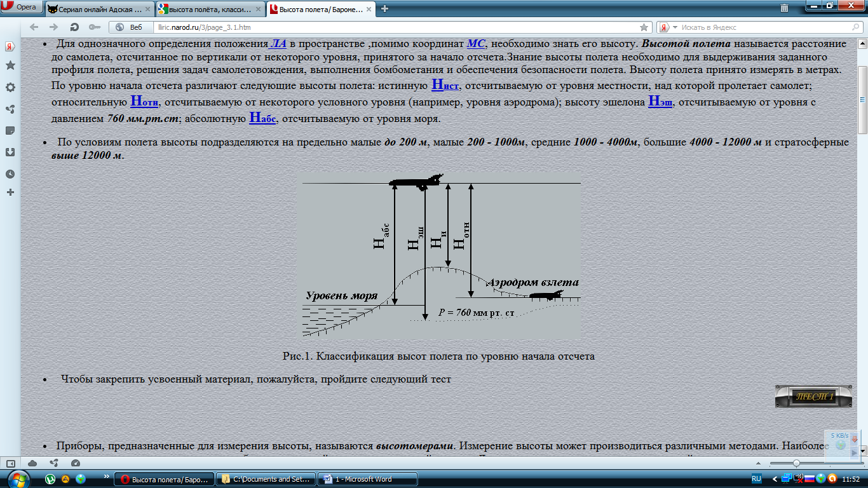Close the Высота полета/ Бароме... tab

367,8
